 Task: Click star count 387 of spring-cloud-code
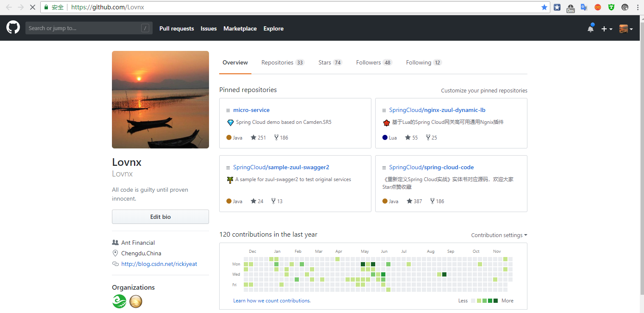414,201
